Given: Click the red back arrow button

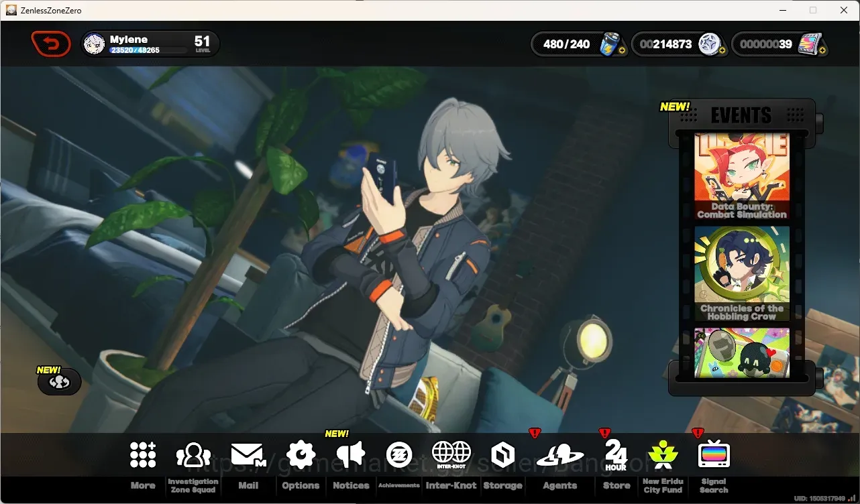Looking at the screenshot, I should pos(51,44).
